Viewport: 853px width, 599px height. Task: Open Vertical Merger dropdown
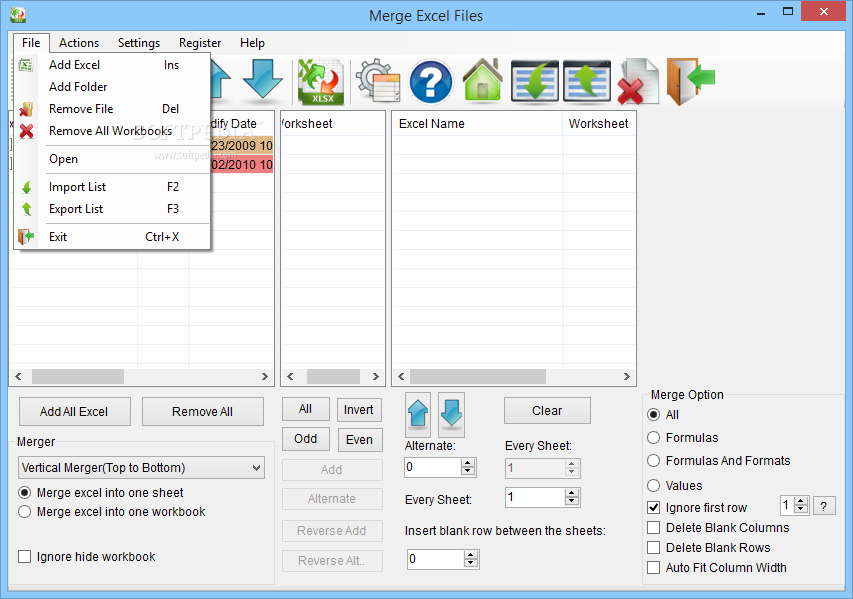(x=141, y=468)
